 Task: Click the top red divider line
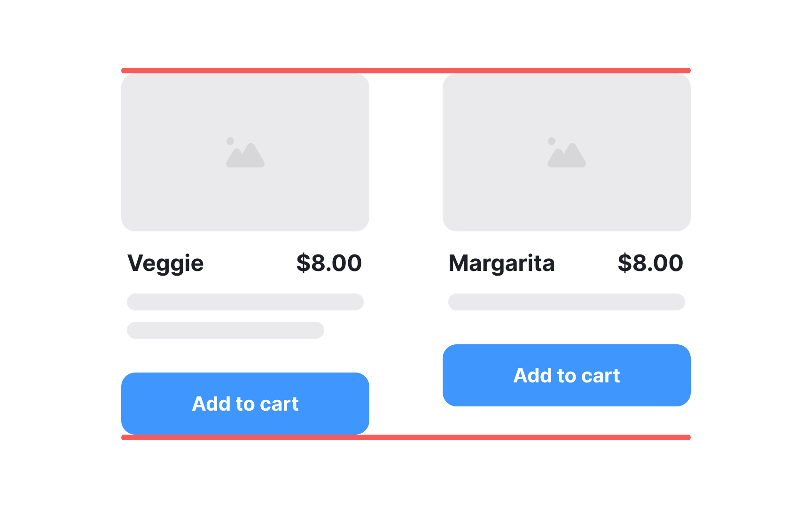pos(406,70)
